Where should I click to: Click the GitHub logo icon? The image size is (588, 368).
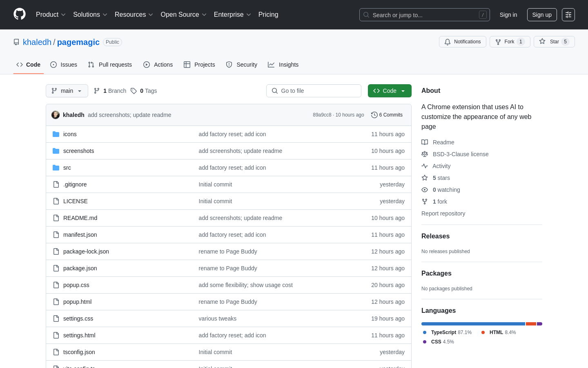point(20,14)
